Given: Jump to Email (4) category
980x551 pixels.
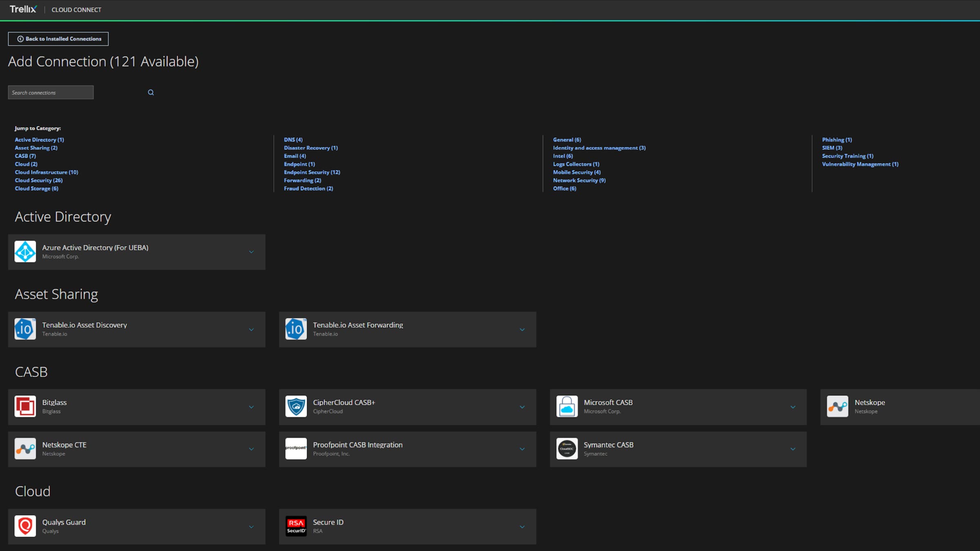Looking at the screenshot, I should point(295,156).
